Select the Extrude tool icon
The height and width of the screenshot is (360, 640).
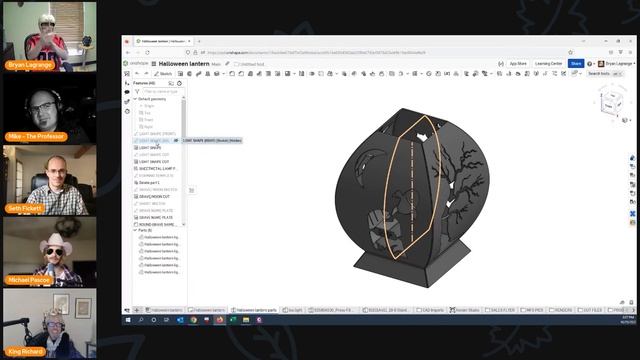(x=180, y=74)
